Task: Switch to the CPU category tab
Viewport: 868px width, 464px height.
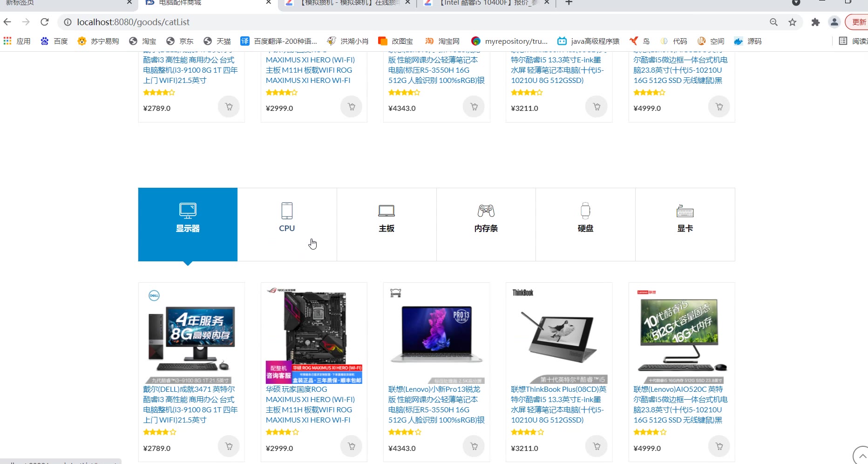Action: click(287, 224)
